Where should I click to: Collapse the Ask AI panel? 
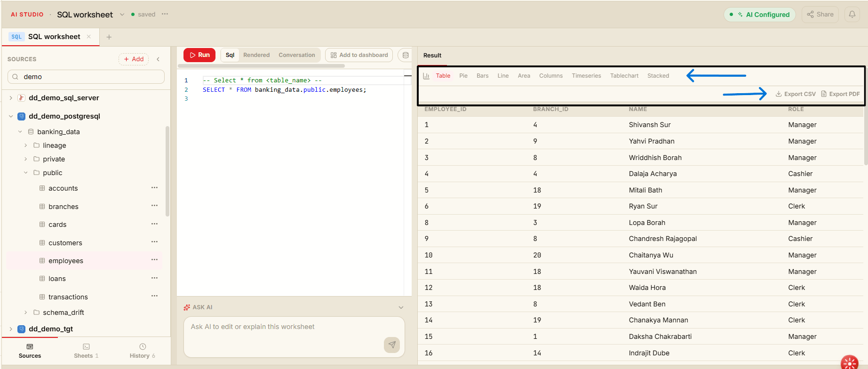(x=401, y=307)
